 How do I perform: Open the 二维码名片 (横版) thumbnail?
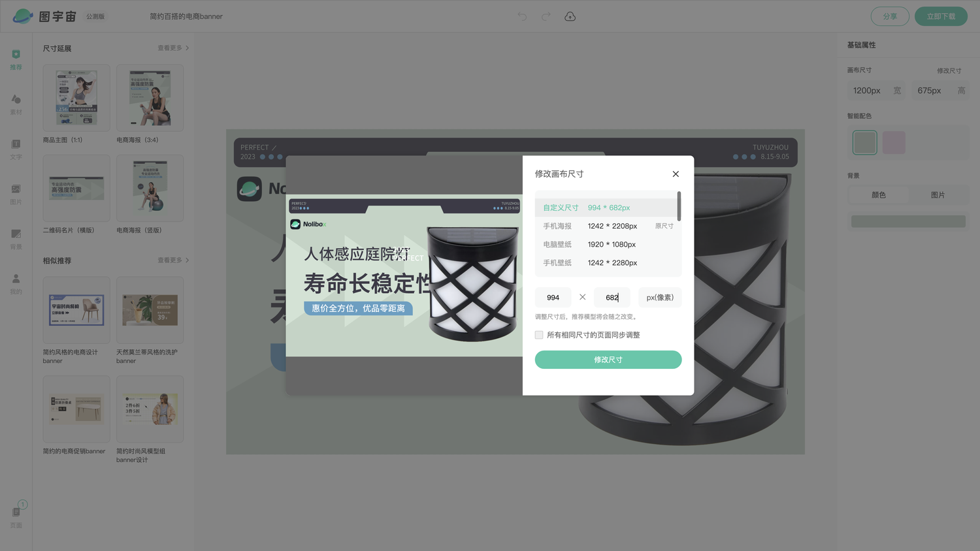(76, 188)
